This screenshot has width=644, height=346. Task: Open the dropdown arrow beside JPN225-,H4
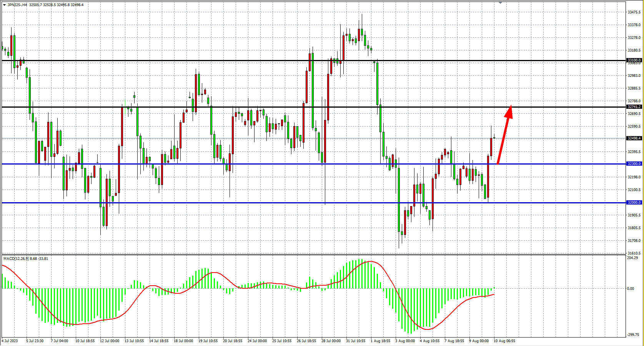pyautogui.click(x=4, y=5)
